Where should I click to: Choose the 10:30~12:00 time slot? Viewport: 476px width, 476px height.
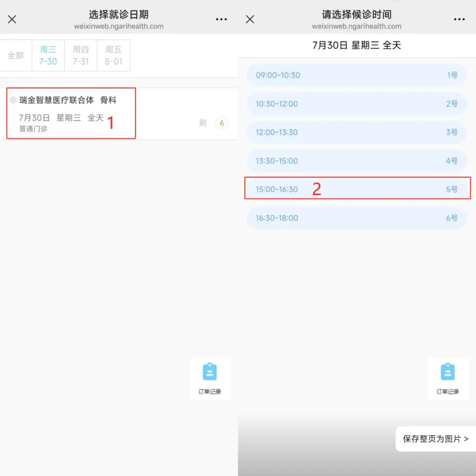point(356,104)
